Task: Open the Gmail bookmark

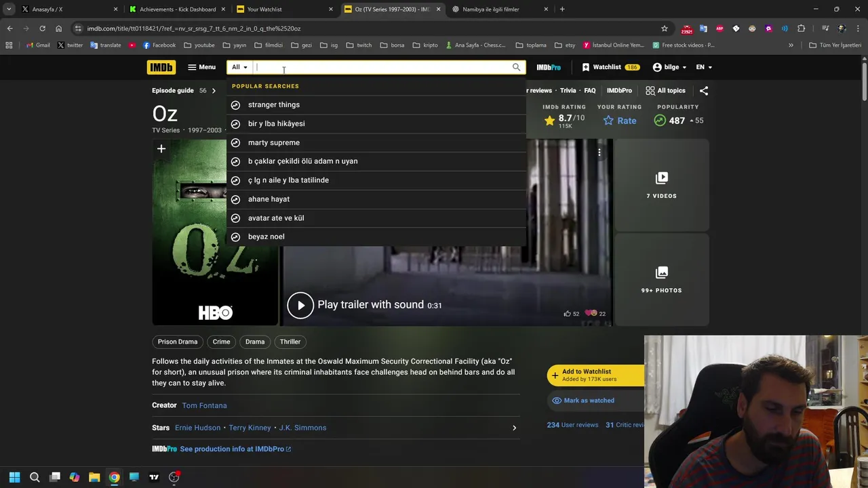Action: [38, 45]
